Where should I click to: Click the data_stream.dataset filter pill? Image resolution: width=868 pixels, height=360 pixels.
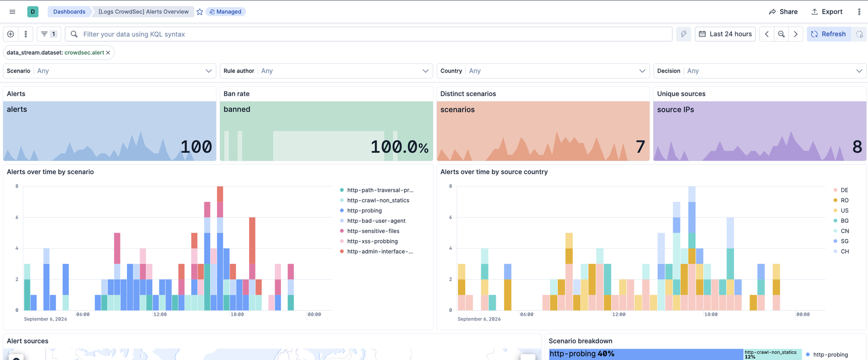pyautogui.click(x=55, y=53)
